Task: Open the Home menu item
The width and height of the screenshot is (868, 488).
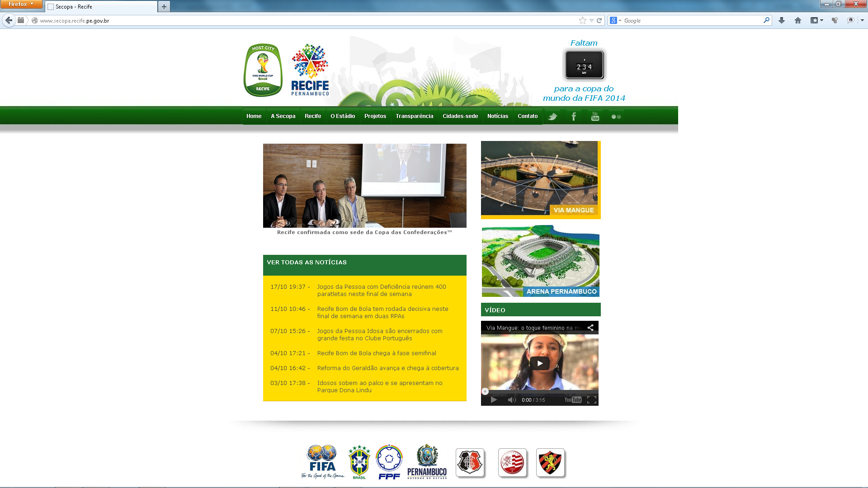Action: [254, 116]
